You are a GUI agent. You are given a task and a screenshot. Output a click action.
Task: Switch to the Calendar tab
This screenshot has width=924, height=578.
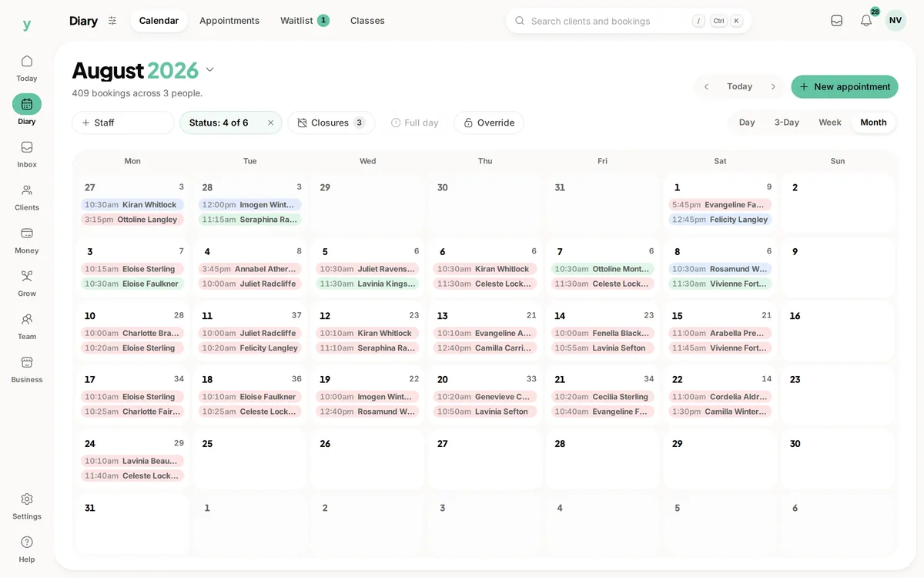[x=159, y=21]
